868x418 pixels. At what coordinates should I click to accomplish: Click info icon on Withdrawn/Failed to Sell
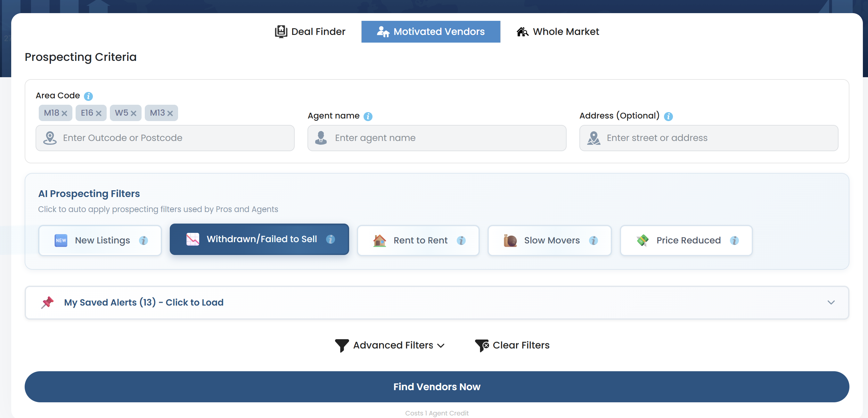point(330,239)
